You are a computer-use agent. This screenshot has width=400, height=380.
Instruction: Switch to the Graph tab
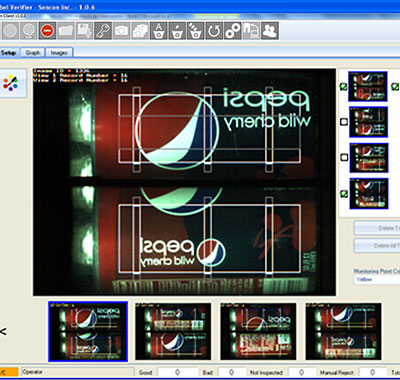[33, 53]
